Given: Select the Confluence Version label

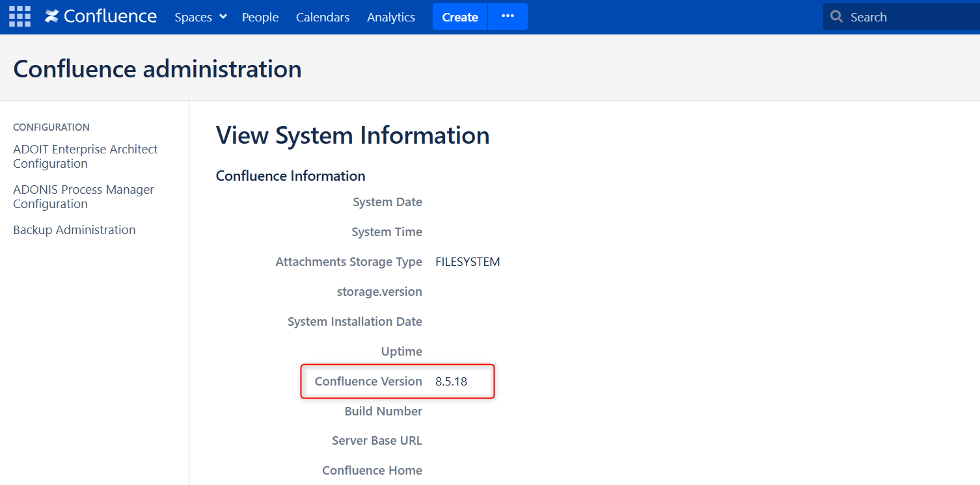Looking at the screenshot, I should point(368,382).
